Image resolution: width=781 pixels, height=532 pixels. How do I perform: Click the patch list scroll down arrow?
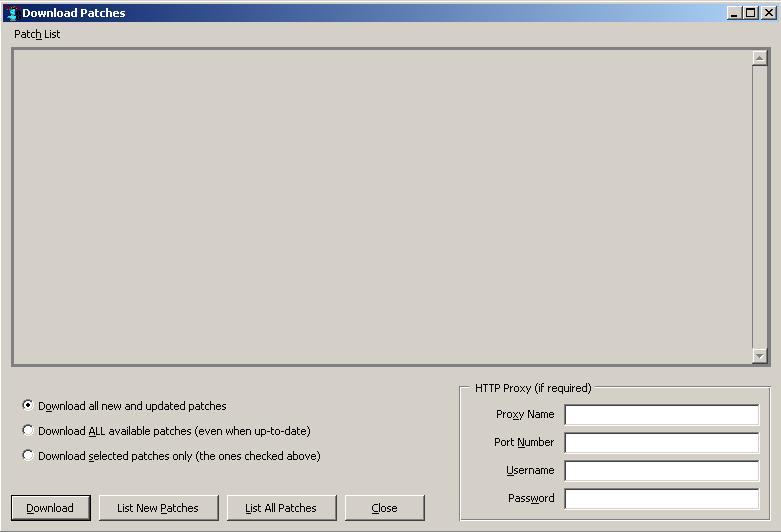(x=759, y=356)
